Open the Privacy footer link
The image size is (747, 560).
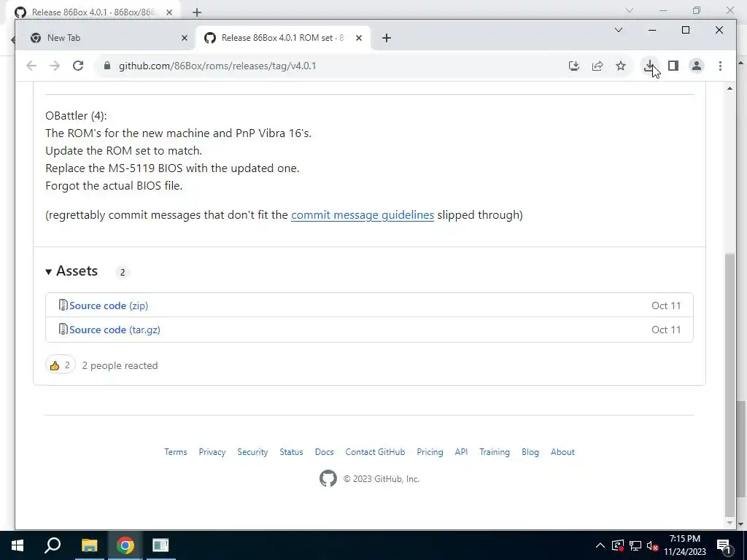pyautogui.click(x=212, y=452)
